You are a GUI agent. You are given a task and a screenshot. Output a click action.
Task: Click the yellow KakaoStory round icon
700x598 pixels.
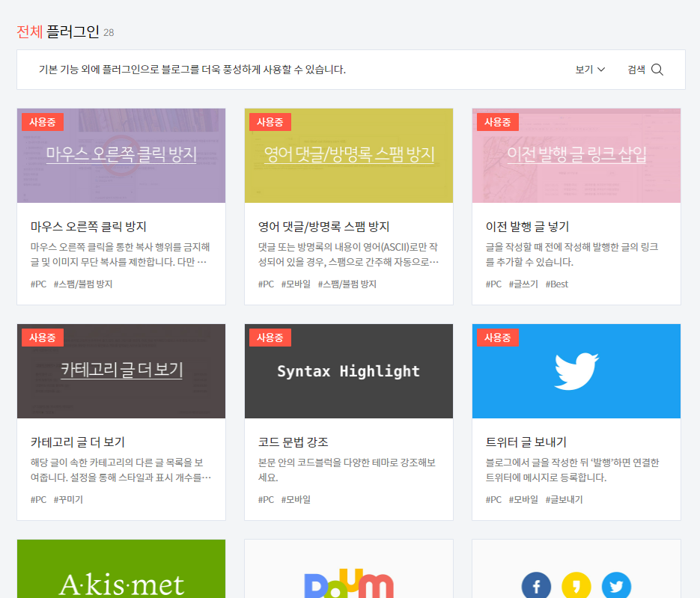[576, 585]
